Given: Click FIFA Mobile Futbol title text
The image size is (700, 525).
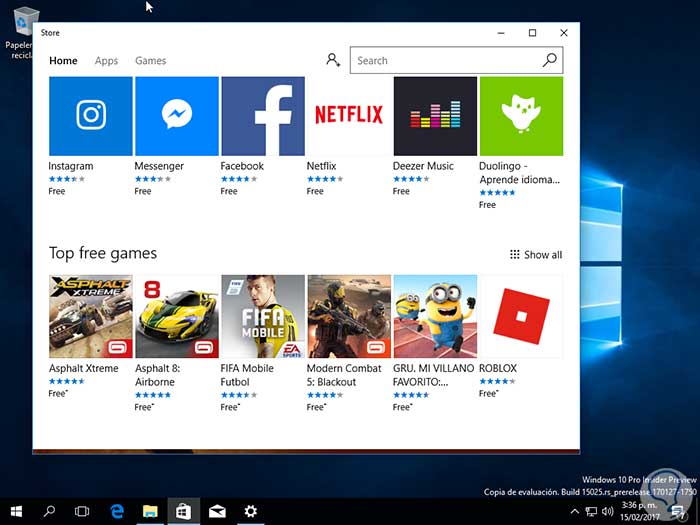Looking at the screenshot, I should coord(247,375).
